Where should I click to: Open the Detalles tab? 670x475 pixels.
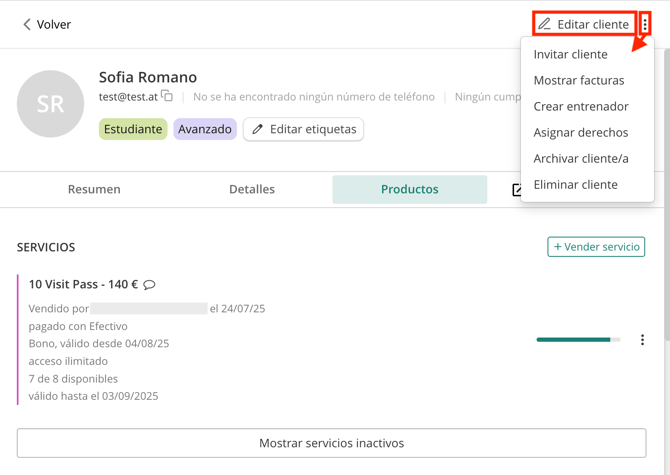point(252,189)
